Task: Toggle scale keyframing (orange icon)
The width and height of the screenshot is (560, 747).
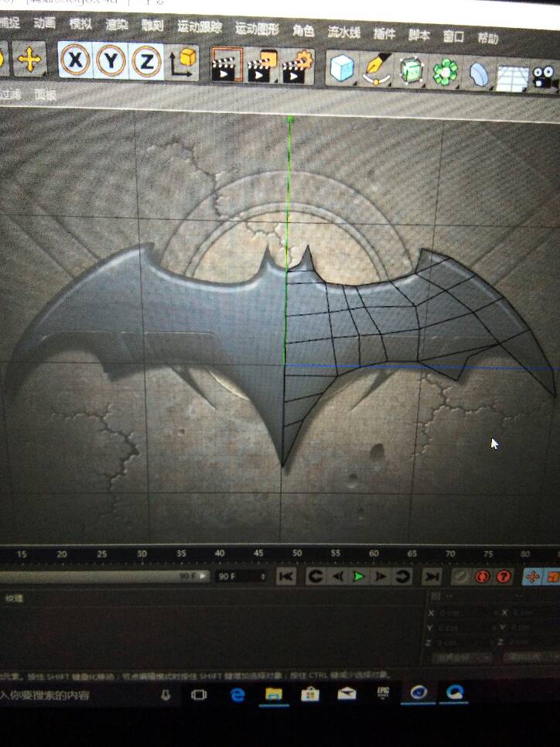Action: click(552, 577)
